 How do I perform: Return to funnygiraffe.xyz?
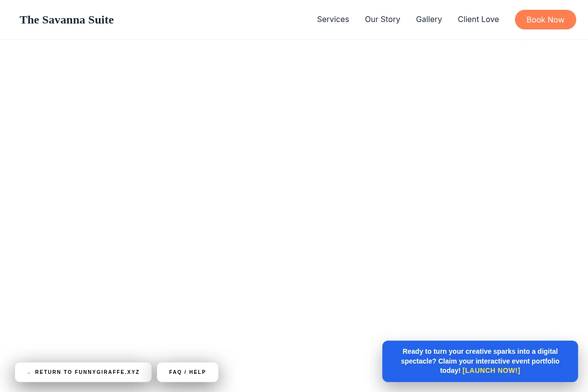coord(83,372)
